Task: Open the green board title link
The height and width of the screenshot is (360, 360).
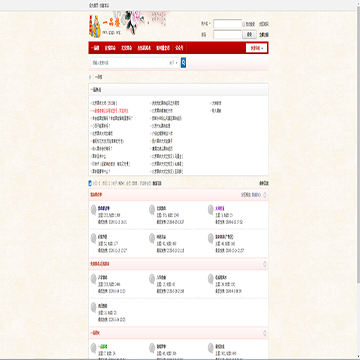Action: pos(103,347)
